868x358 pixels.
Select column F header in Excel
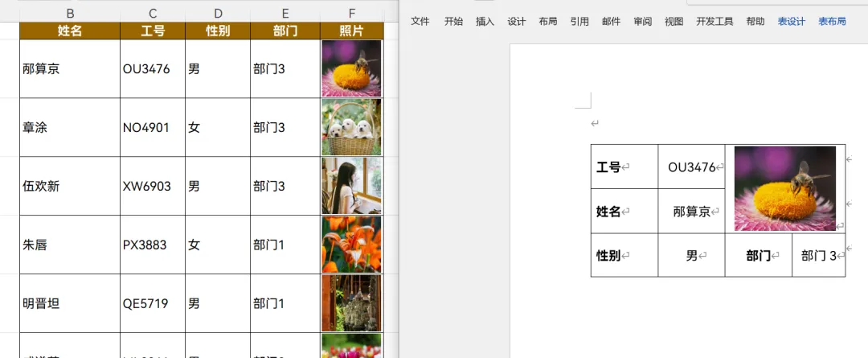(352, 14)
